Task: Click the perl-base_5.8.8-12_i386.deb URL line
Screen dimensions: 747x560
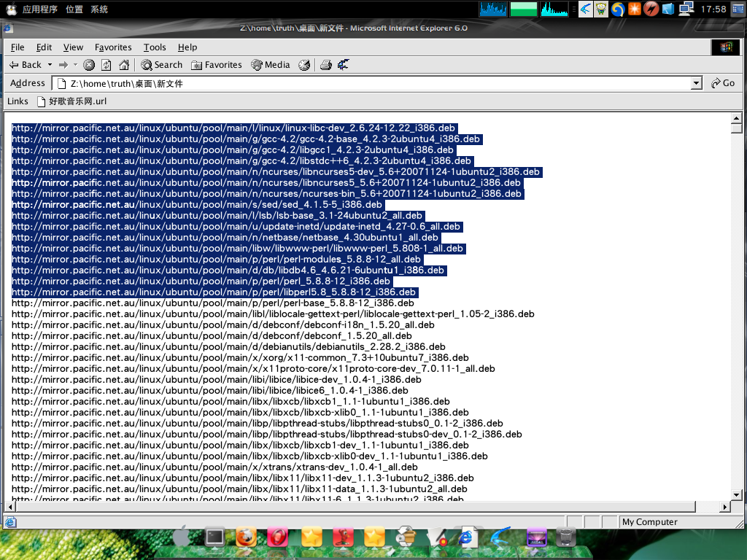Action: tap(213, 303)
